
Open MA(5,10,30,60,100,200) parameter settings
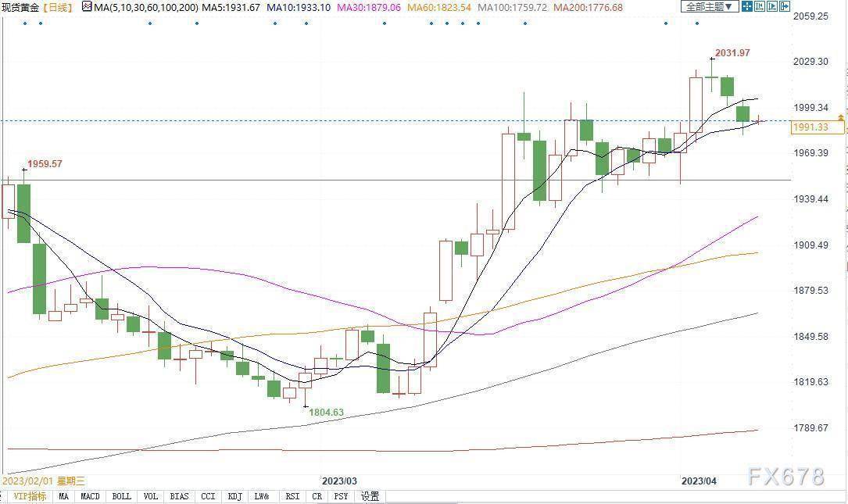(x=145, y=7)
